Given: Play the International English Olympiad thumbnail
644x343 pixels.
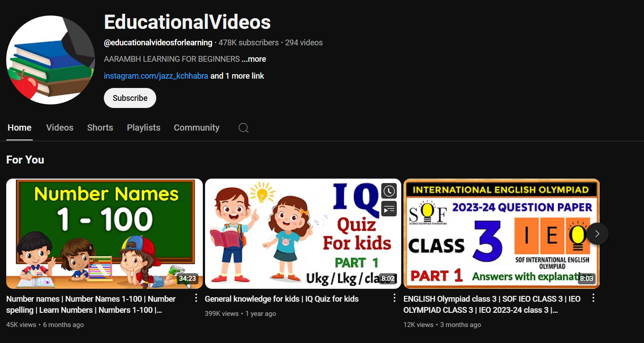Looking at the screenshot, I should [502, 234].
